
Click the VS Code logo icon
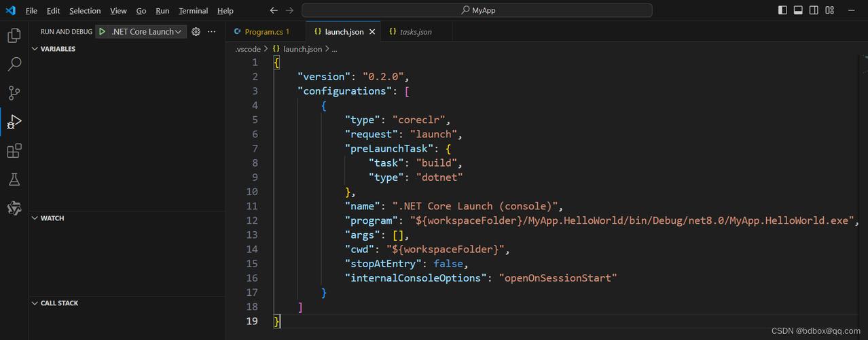point(10,10)
